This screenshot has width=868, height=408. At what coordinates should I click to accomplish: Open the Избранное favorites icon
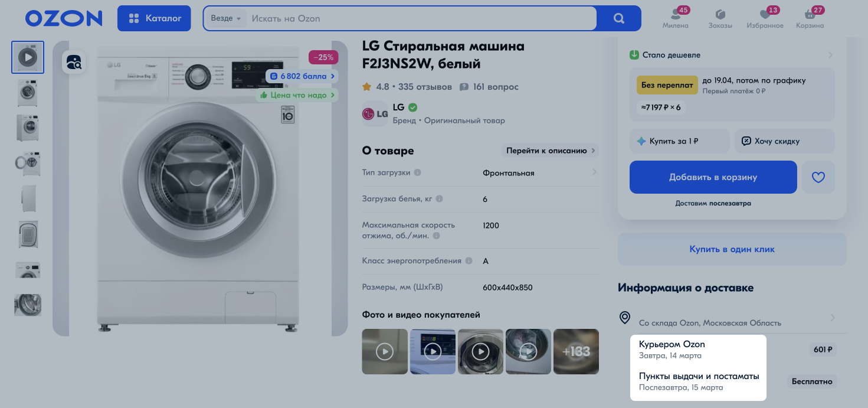765,18
